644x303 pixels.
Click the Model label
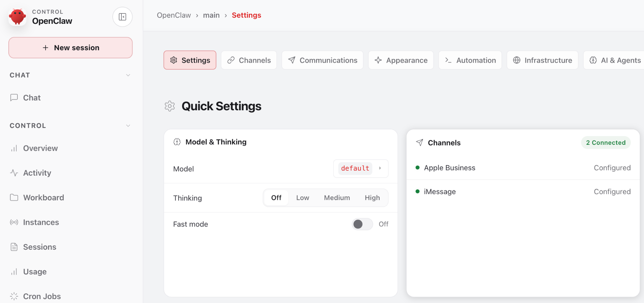coord(183,169)
